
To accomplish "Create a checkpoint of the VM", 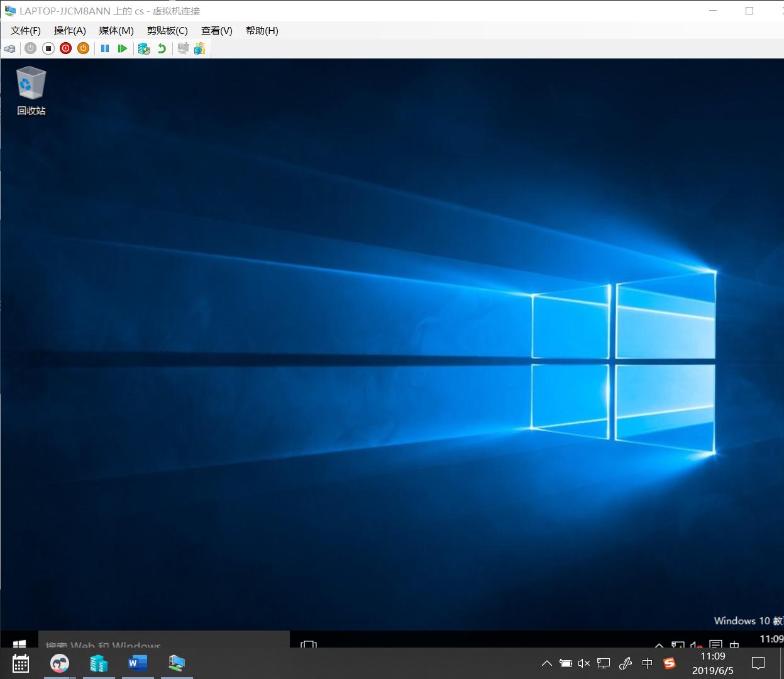I will tap(144, 48).
